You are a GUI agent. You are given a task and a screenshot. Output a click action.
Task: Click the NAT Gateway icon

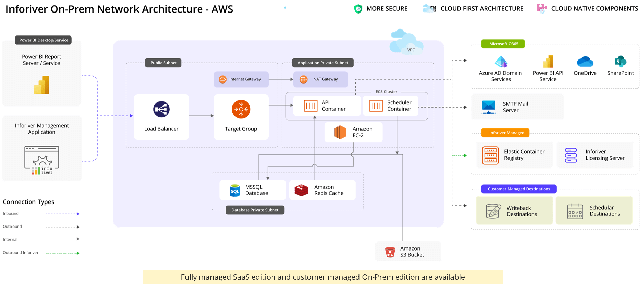point(304,79)
